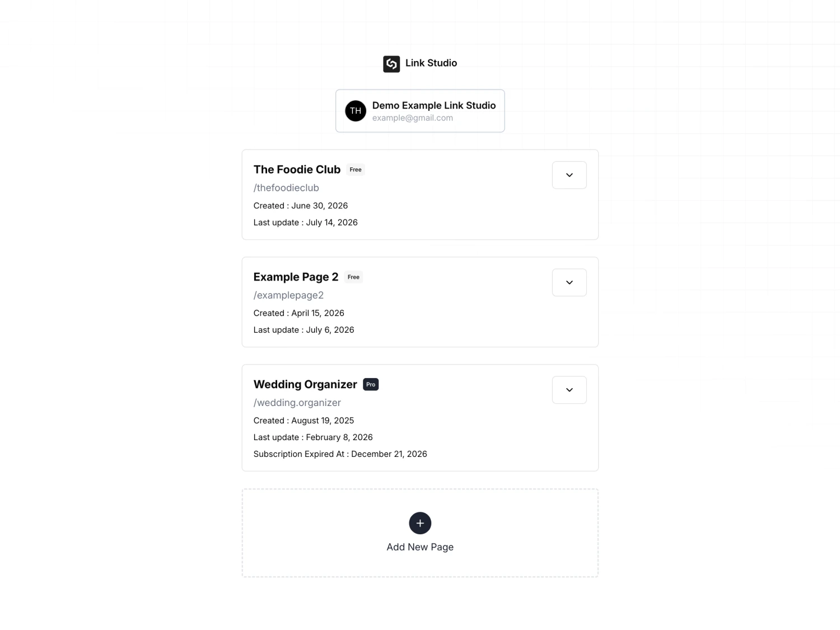The image size is (840, 630).
Task: Click the Add New Page label
Action: (420, 547)
